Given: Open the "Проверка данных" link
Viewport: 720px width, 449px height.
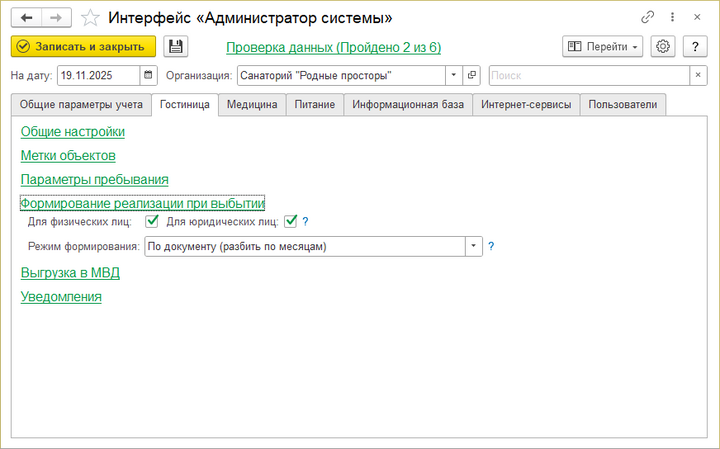Looking at the screenshot, I should coord(333,47).
